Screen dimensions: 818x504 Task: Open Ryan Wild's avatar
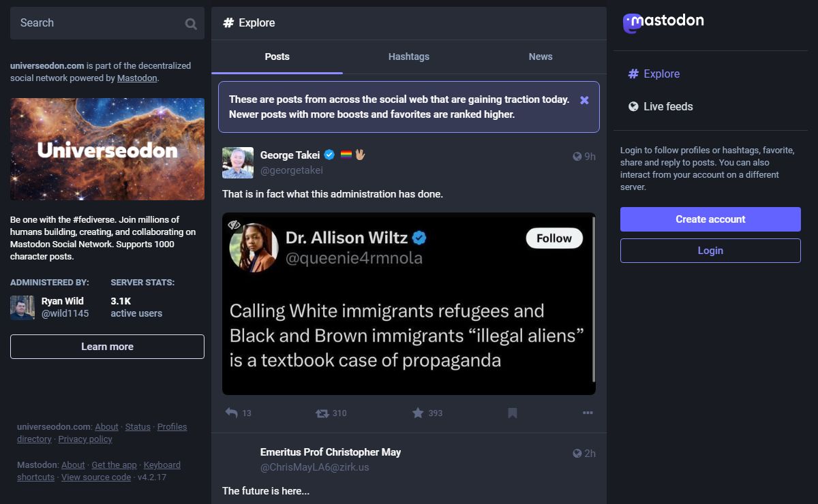22,307
